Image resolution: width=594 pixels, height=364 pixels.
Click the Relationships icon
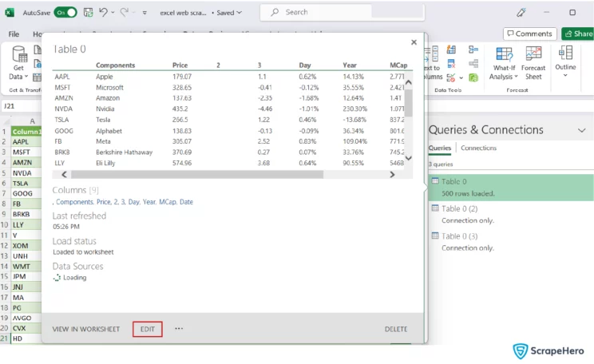pos(473,64)
